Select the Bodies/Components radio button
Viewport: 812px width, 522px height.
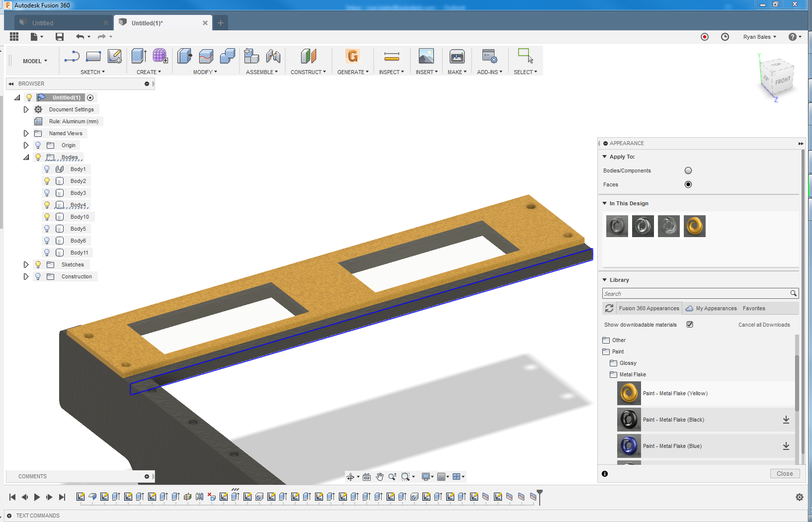click(688, 171)
